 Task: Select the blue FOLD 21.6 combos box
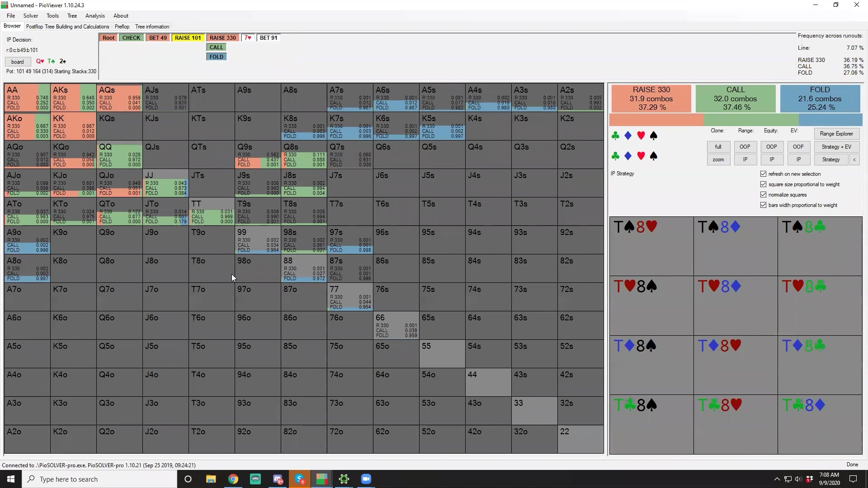820,99
